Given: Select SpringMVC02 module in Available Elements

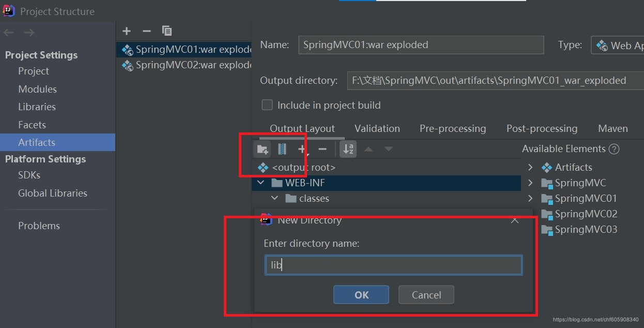Looking at the screenshot, I should pos(579,214).
